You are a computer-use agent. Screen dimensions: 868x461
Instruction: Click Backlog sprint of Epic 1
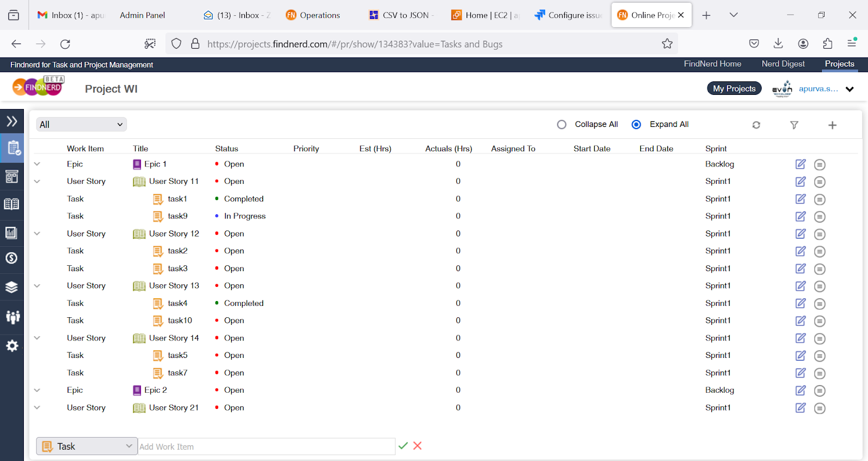719,164
